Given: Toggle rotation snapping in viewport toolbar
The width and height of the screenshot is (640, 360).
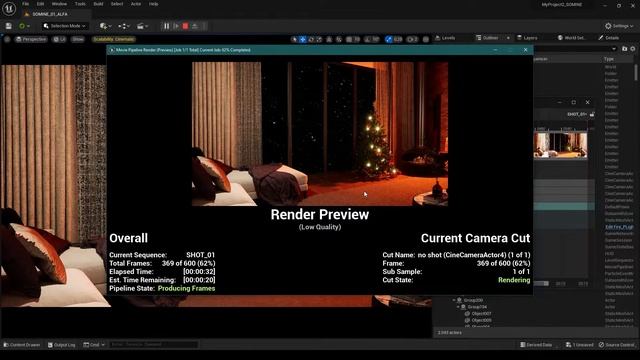Looking at the screenshot, I should [x=368, y=39].
